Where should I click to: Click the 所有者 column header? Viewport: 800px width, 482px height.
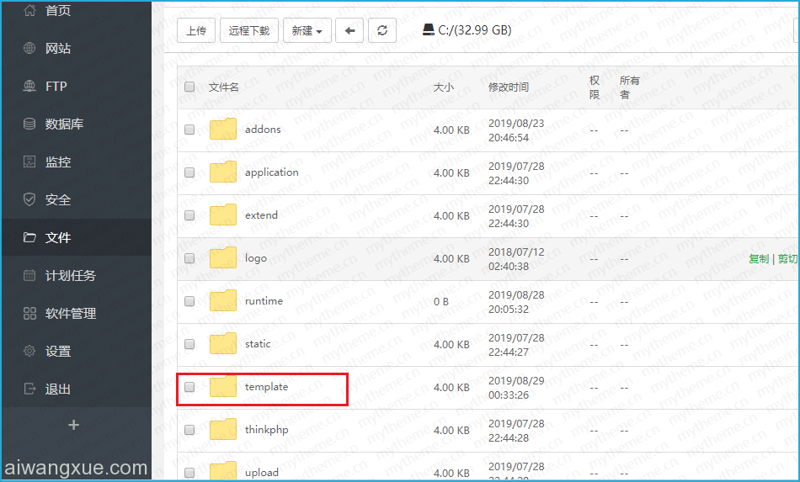pyautogui.click(x=630, y=87)
